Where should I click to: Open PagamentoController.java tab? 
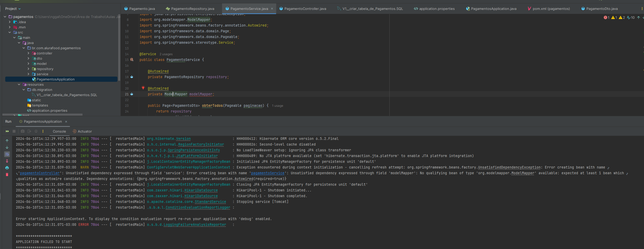point(303,9)
